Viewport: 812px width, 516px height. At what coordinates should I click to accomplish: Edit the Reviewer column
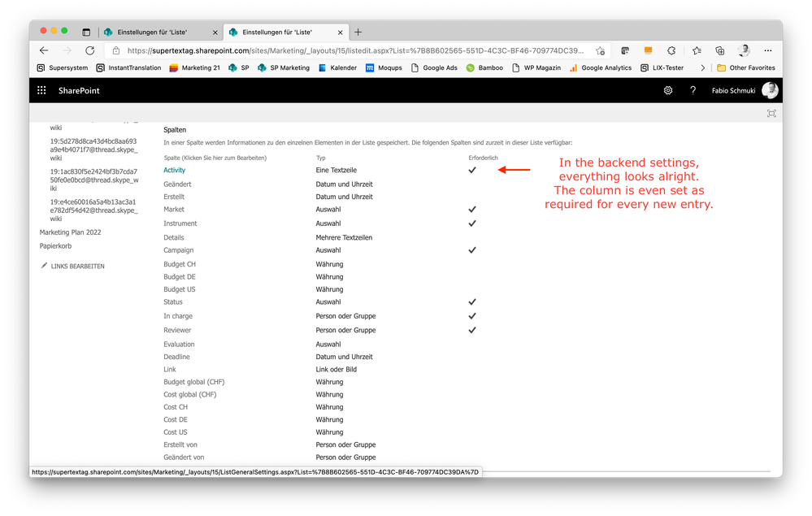178,330
